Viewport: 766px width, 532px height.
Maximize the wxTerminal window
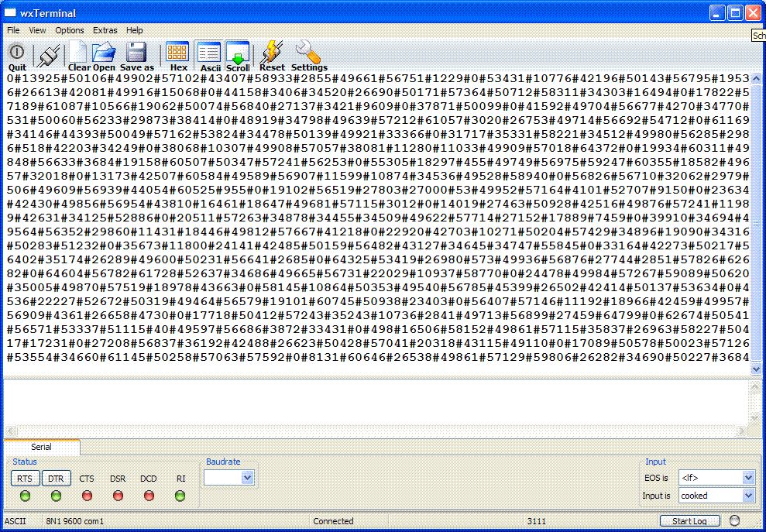(735, 12)
